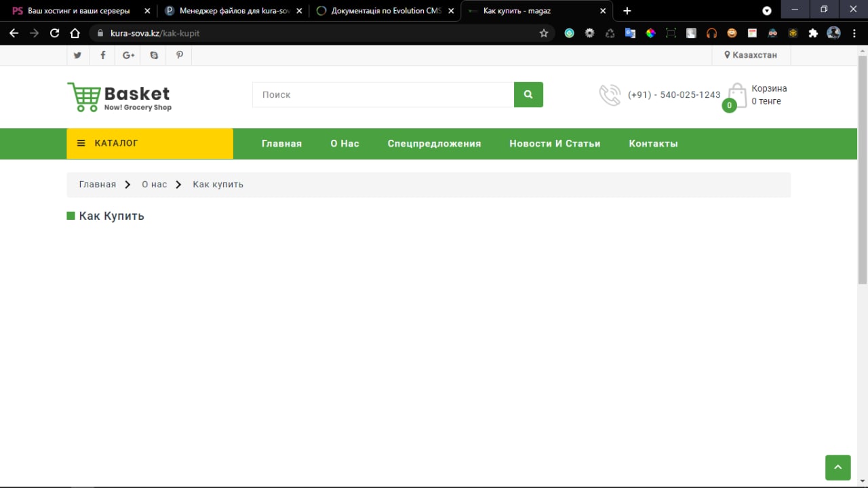Image resolution: width=868 pixels, height=488 pixels.
Task: Switch to the Документація по Evolution CMS tab
Action: [384, 11]
